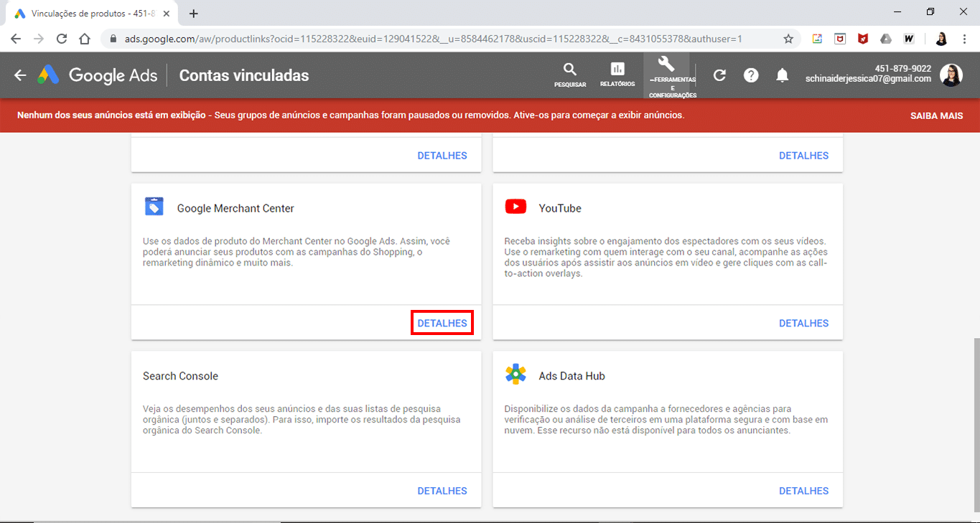980x523 pixels.
Task: Go back in the browser
Action: pos(16,39)
